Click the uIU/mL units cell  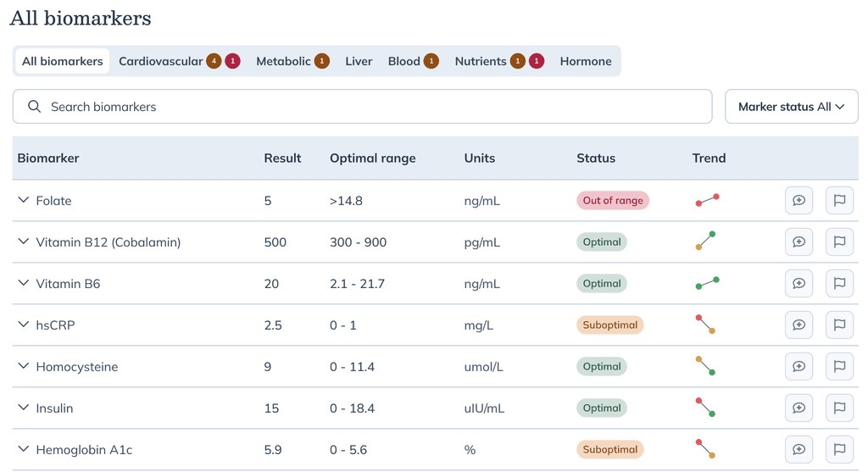click(484, 408)
